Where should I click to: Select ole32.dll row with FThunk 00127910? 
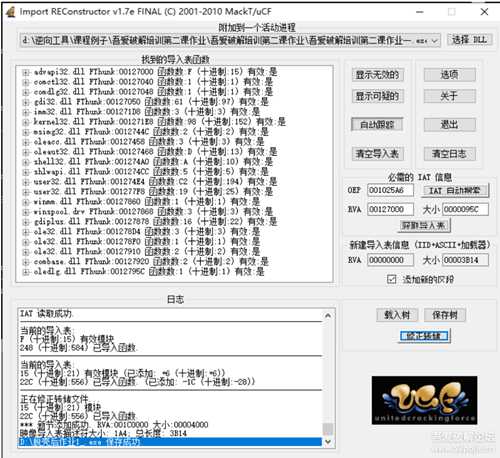tap(146, 252)
